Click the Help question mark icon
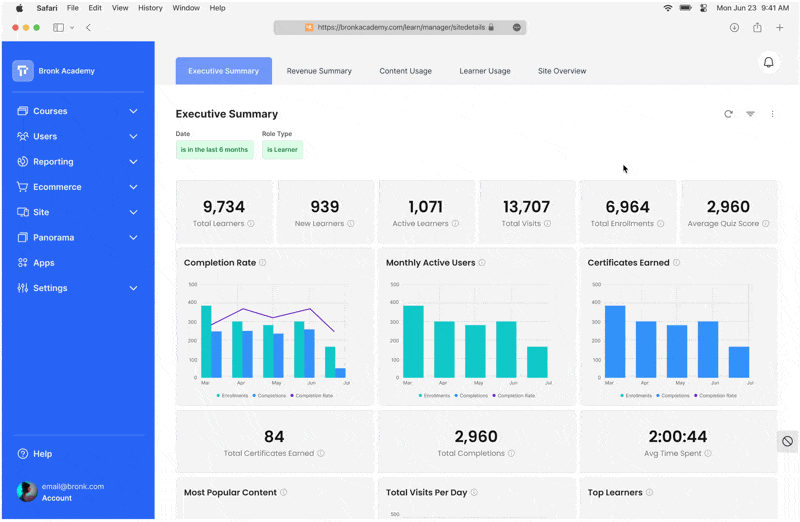 point(22,454)
